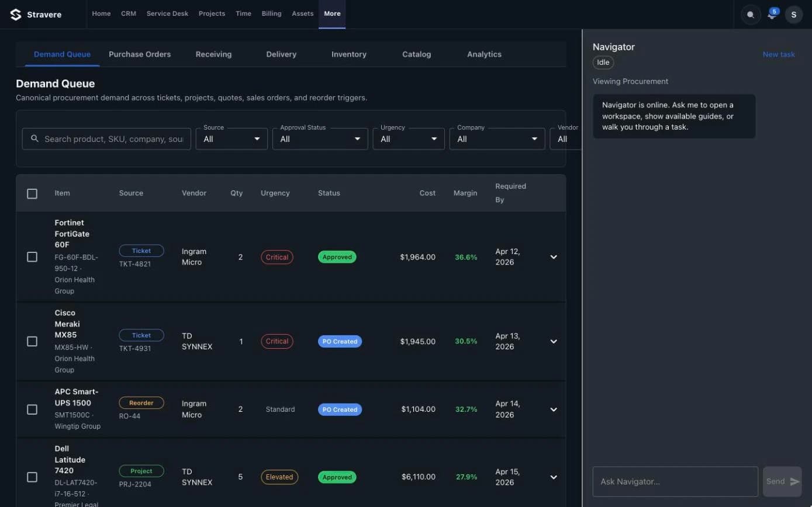Screen dimensions: 812x507
Task: Toggle the select-all checkbox in table header
Action: (32, 193)
